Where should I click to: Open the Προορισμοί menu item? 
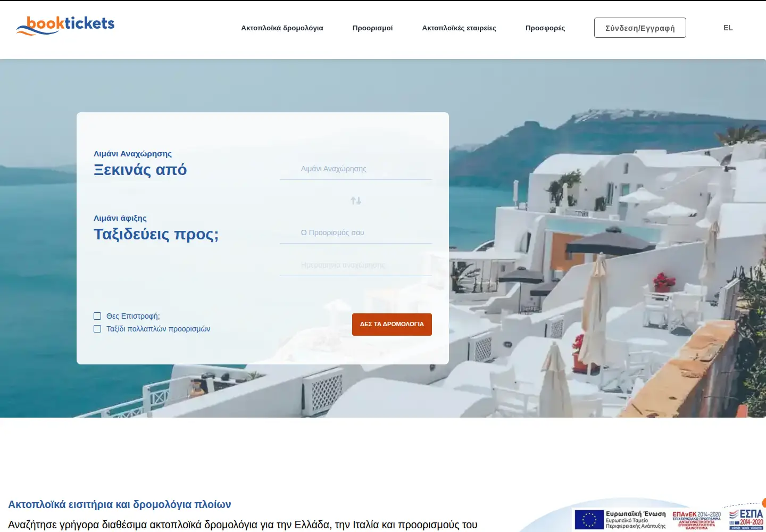pos(372,28)
